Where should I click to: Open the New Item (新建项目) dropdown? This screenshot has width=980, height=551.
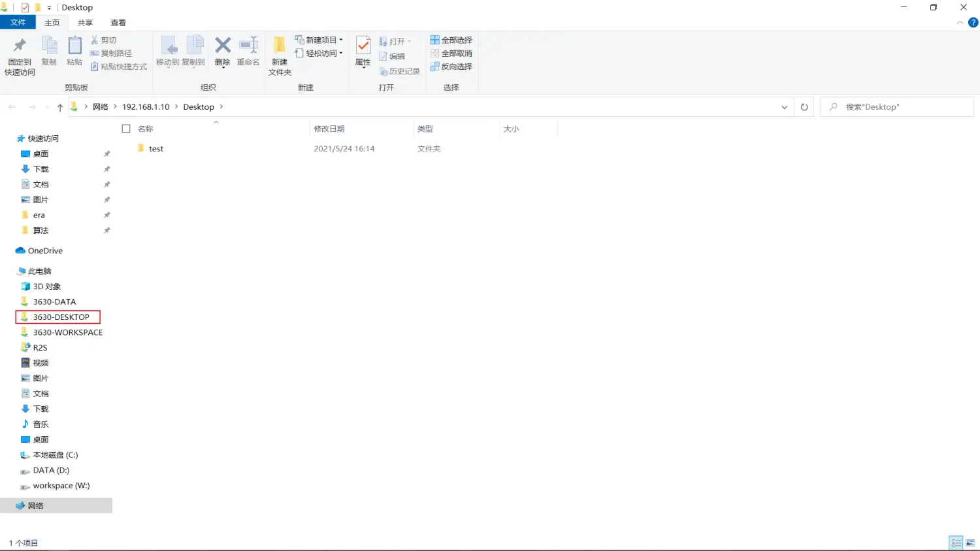pyautogui.click(x=319, y=40)
